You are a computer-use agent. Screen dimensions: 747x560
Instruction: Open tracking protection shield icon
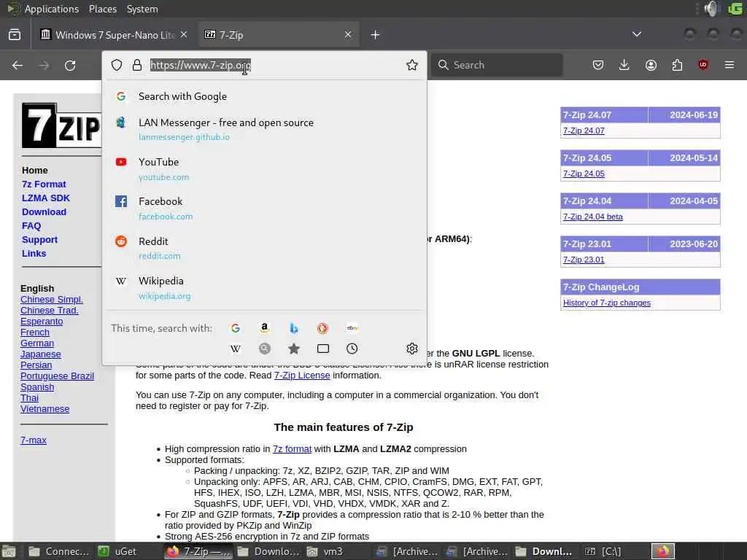pyautogui.click(x=117, y=65)
